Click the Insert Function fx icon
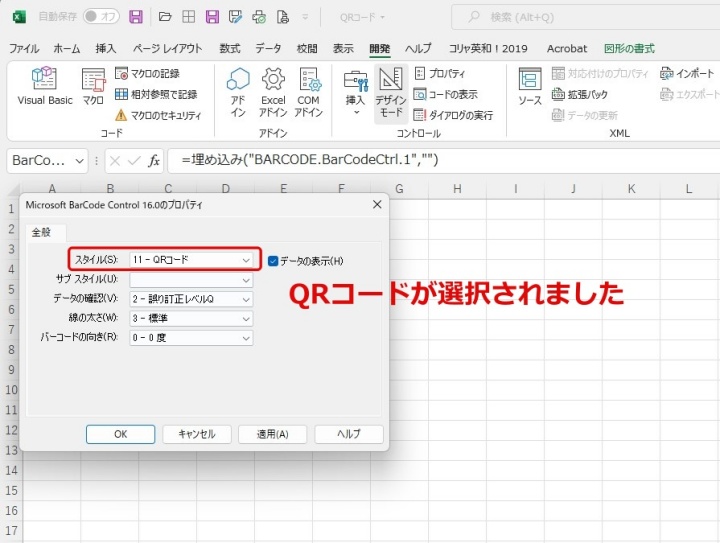 pos(154,161)
